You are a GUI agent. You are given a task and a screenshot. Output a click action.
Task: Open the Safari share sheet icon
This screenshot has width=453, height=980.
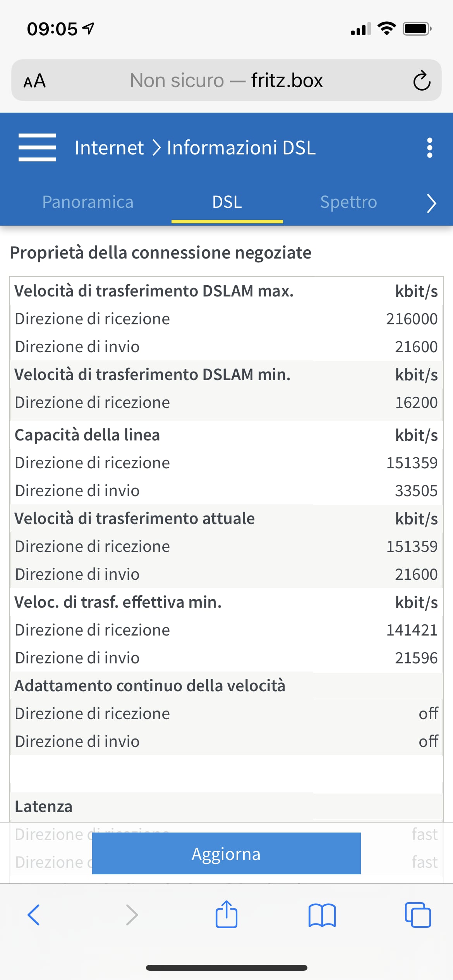point(226,915)
